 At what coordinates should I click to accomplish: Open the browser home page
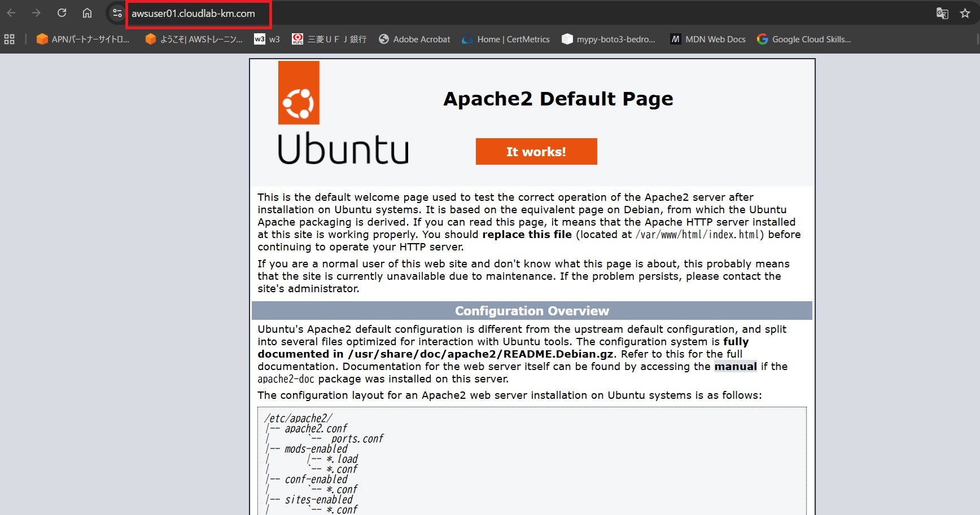coord(86,12)
